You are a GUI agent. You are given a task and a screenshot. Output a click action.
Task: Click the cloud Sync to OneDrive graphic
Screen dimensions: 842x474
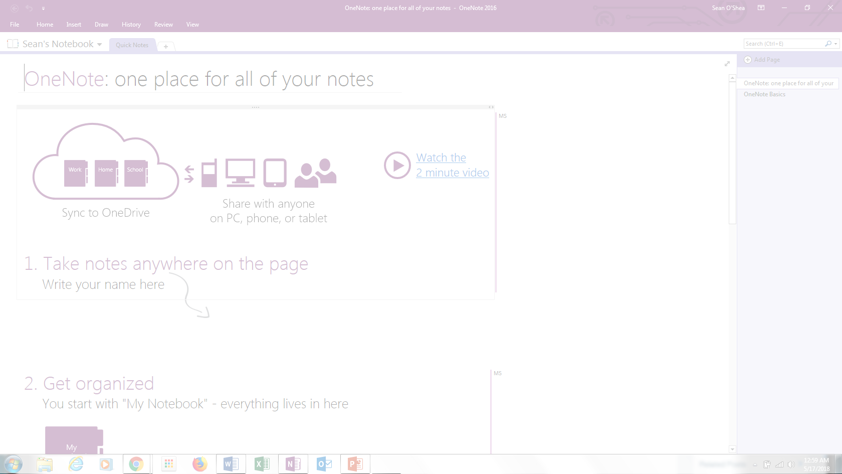pos(105,162)
